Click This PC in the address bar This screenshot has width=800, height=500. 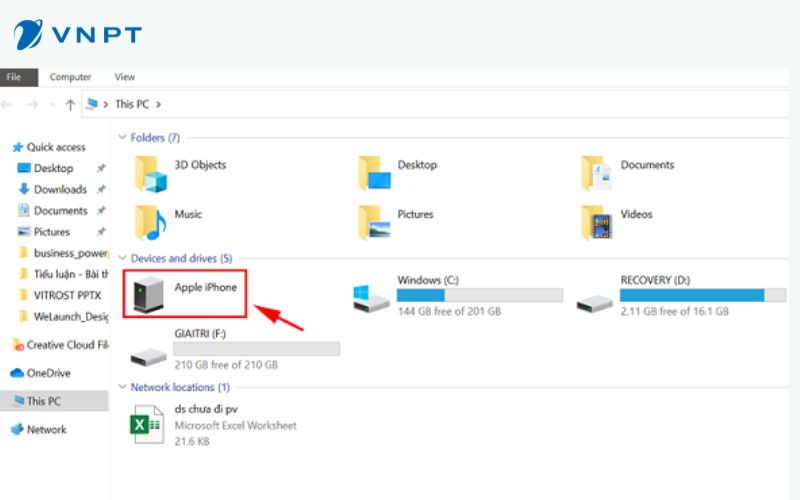pyautogui.click(x=132, y=104)
